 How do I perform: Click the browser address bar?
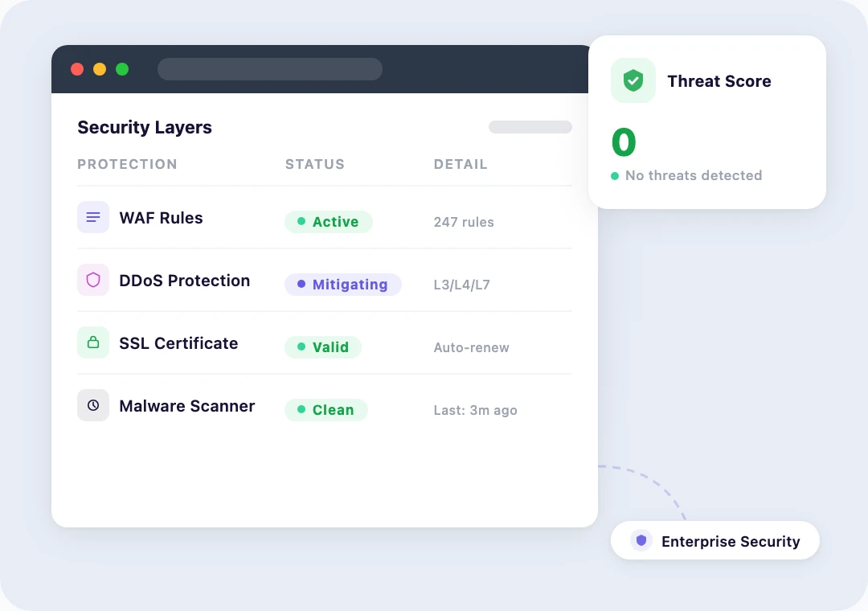[269, 69]
